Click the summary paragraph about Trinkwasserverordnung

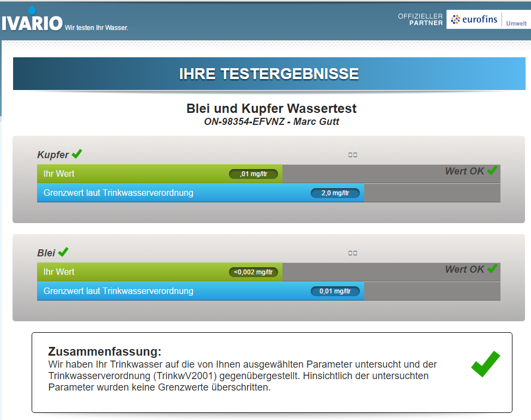tap(243, 376)
